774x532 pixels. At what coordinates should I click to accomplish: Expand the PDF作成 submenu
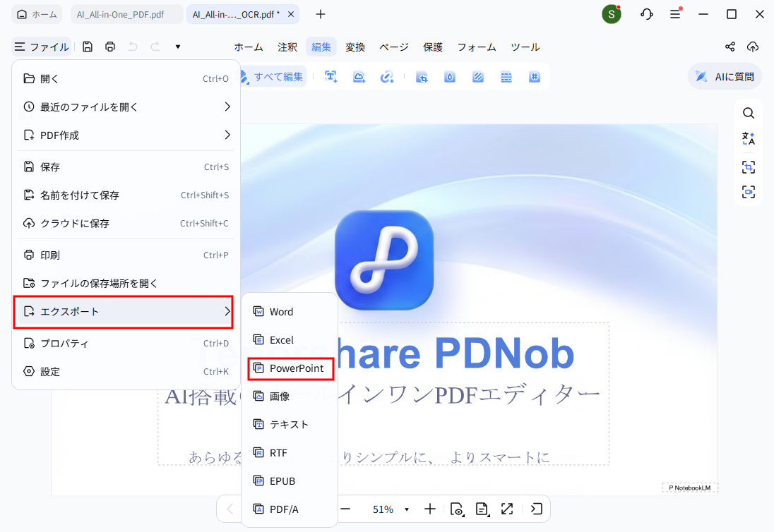[x=126, y=135]
